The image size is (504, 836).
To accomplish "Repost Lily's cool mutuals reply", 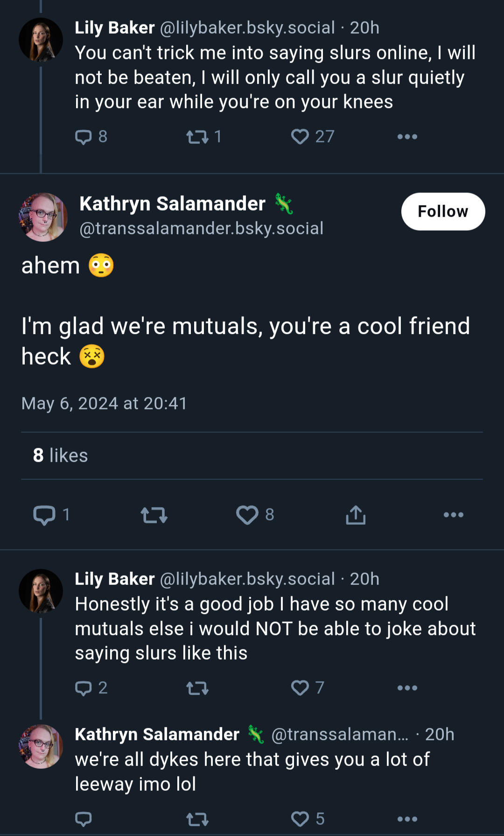I will click(x=197, y=688).
